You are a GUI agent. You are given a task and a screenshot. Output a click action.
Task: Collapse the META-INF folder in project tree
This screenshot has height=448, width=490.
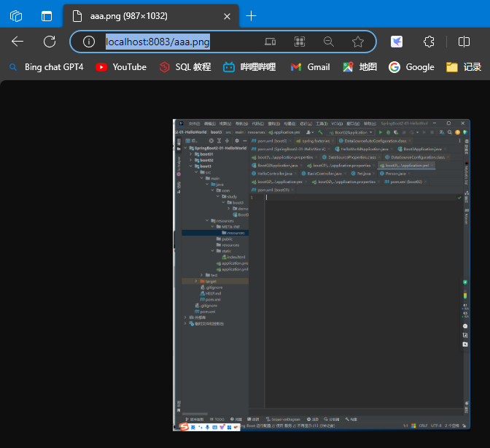pyautogui.click(x=212, y=227)
